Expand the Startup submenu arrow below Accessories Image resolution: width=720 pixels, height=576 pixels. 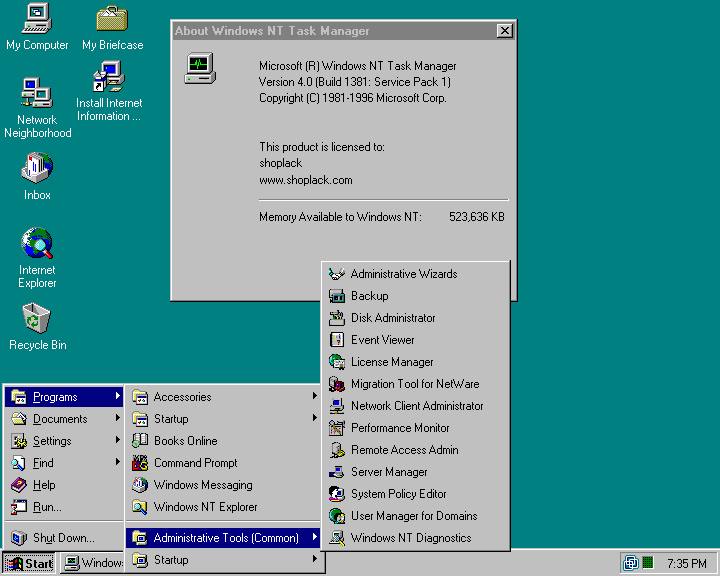[315, 418]
